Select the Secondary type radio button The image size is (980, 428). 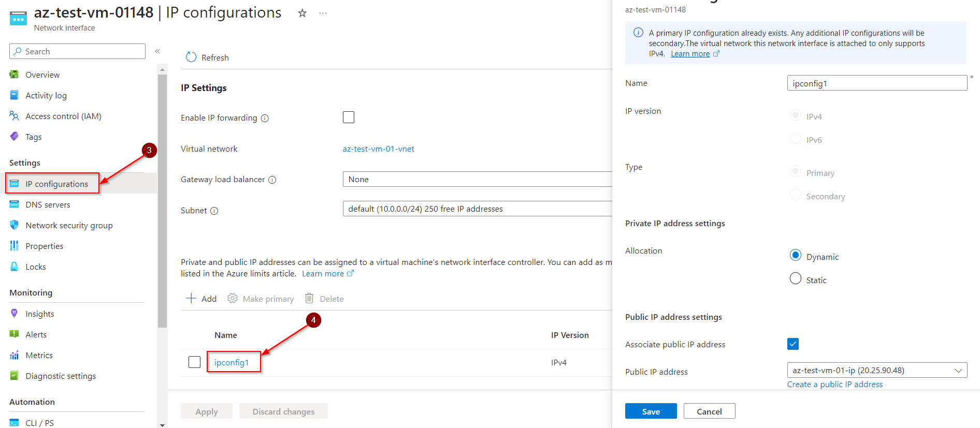click(796, 195)
